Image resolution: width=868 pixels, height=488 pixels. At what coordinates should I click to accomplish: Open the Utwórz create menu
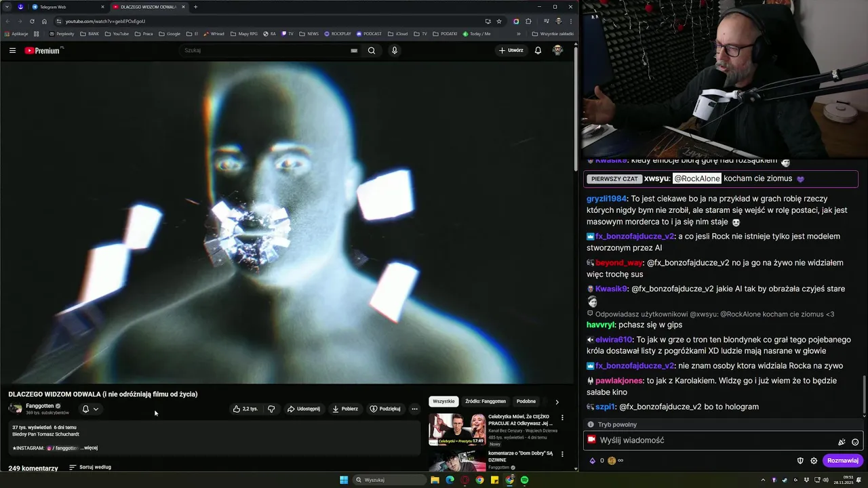click(511, 50)
